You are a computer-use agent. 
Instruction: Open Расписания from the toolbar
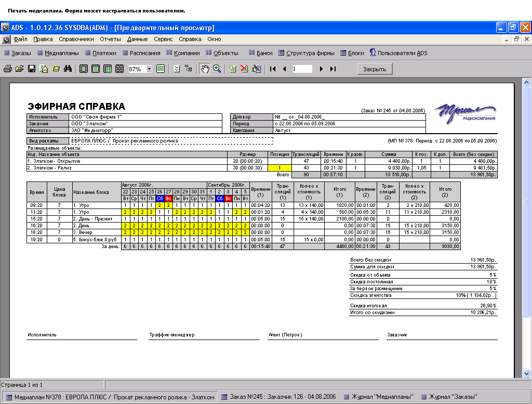click(x=141, y=53)
